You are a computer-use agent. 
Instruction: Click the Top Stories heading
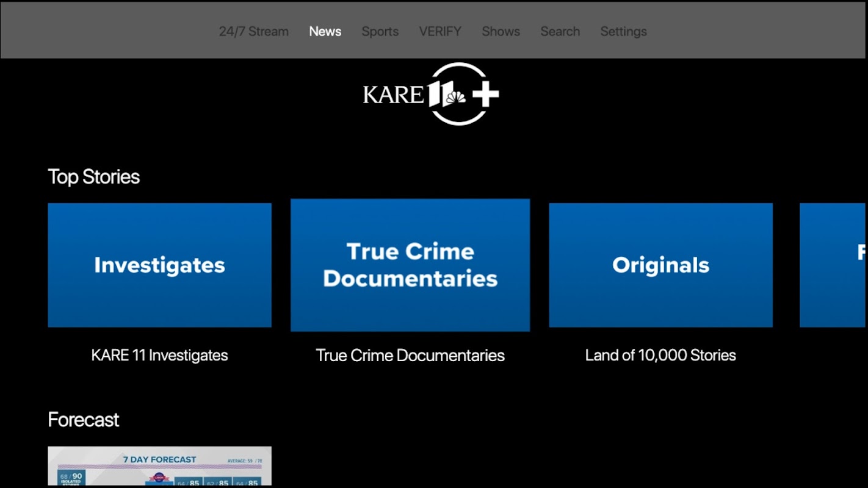pyautogui.click(x=93, y=177)
